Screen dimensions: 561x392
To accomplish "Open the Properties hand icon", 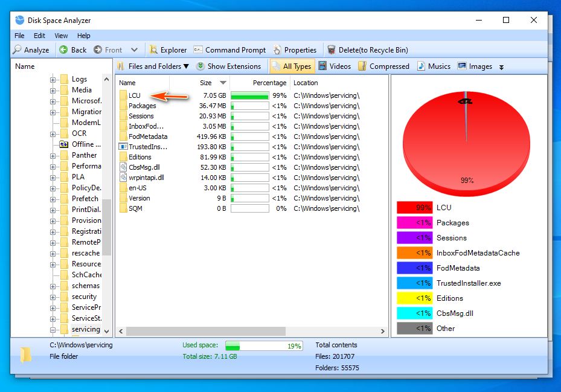I will (277, 50).
